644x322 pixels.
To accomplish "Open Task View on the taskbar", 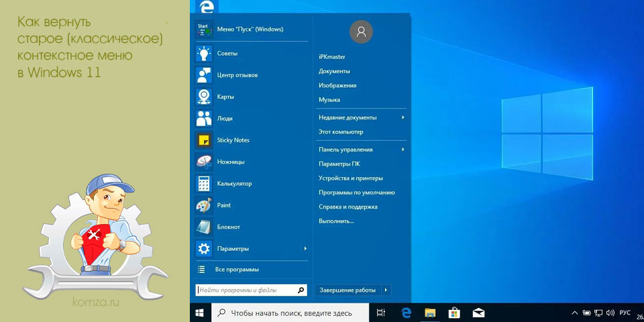I will coord(381,313).
